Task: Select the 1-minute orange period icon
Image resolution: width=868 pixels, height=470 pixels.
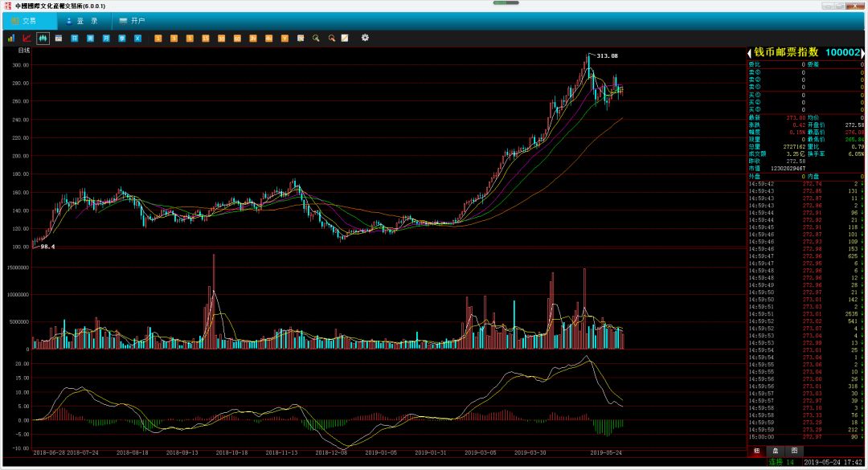Action: point(158,39)
